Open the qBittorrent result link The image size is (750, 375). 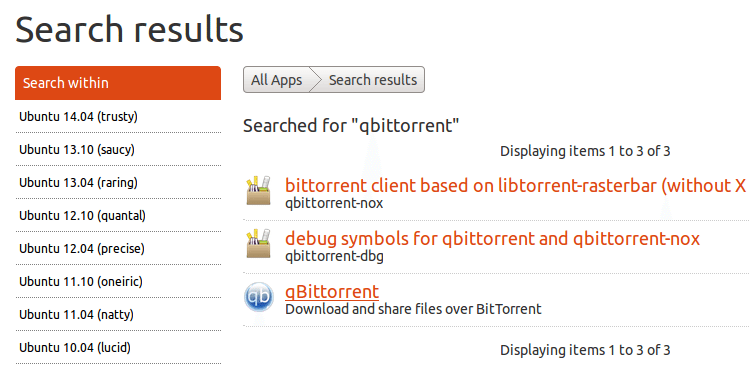332,291
